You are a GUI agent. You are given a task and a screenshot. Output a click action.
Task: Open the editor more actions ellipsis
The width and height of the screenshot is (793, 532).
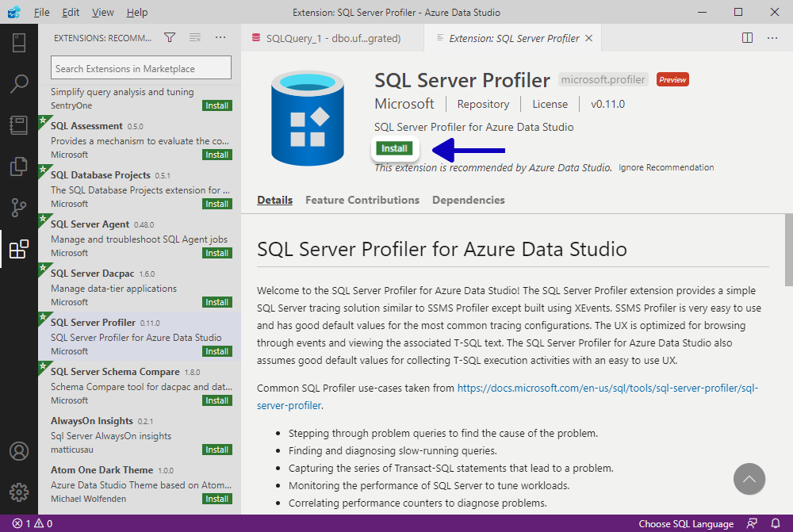tap(772, 38)
